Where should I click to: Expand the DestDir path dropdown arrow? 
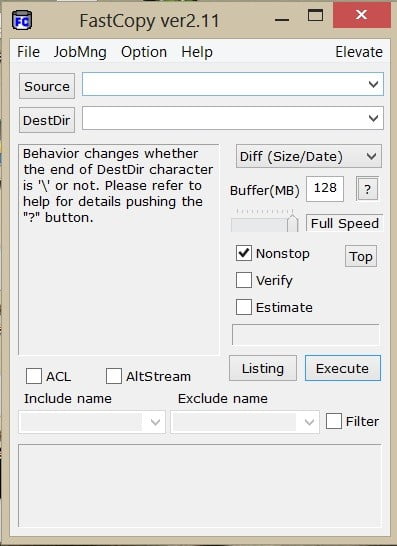click(373, 118)
